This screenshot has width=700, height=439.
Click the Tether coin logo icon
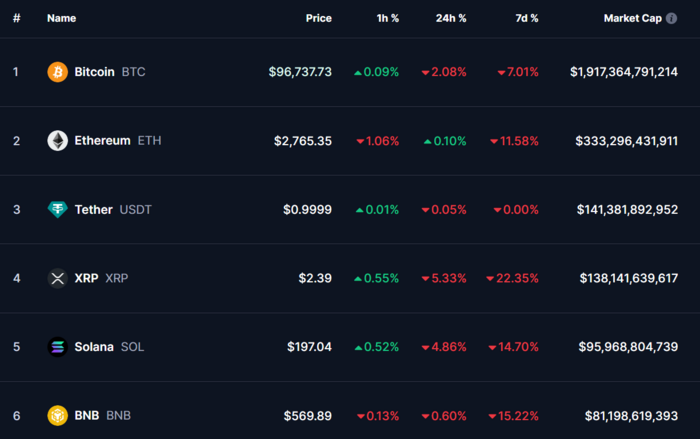[x=58, y=209]
